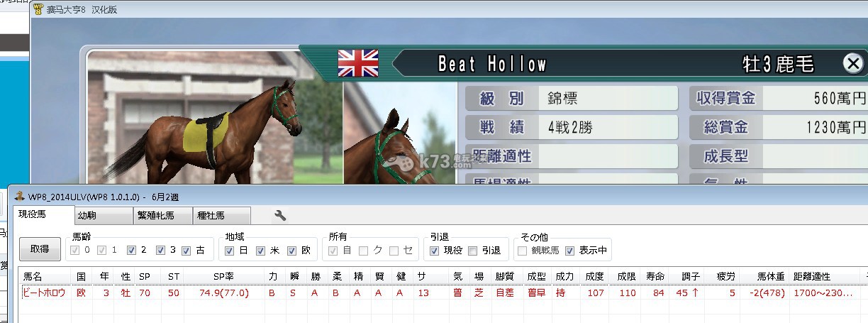This screenshot has width=868, height=323.
Task: Close the Beat Hollow horse info panel
Action: click(x=853, y=64)
